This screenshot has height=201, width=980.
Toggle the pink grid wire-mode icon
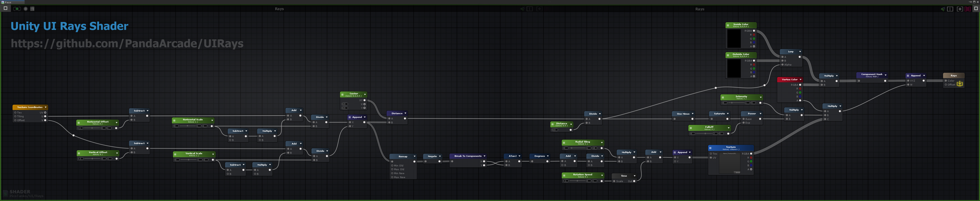(x=968, y=9)
